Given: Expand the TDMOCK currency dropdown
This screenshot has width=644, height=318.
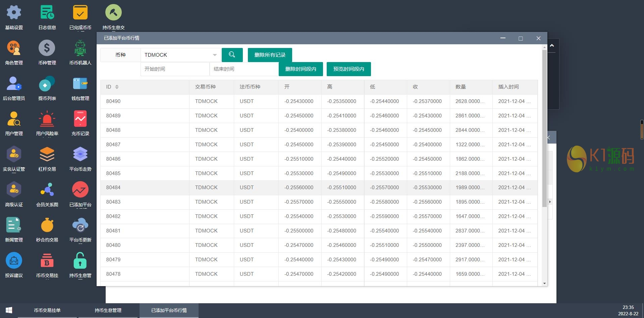Looking at the screenshot, I should (x=214, y=55).
